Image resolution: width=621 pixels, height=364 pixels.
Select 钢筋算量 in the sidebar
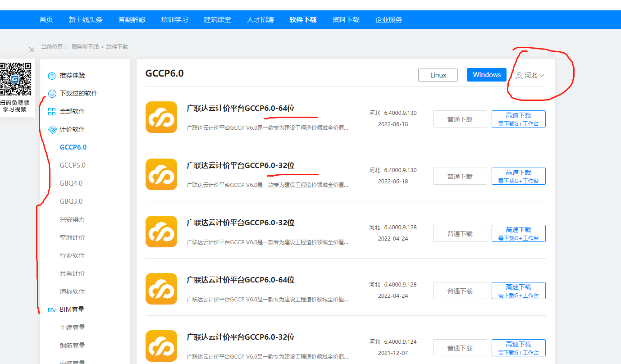coord(72,346)
